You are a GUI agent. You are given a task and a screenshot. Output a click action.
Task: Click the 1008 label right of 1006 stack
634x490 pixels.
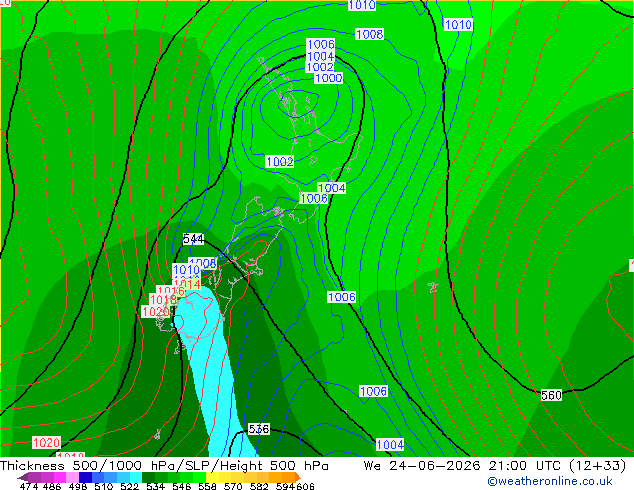pyautogui.click(x=369, y=34)
